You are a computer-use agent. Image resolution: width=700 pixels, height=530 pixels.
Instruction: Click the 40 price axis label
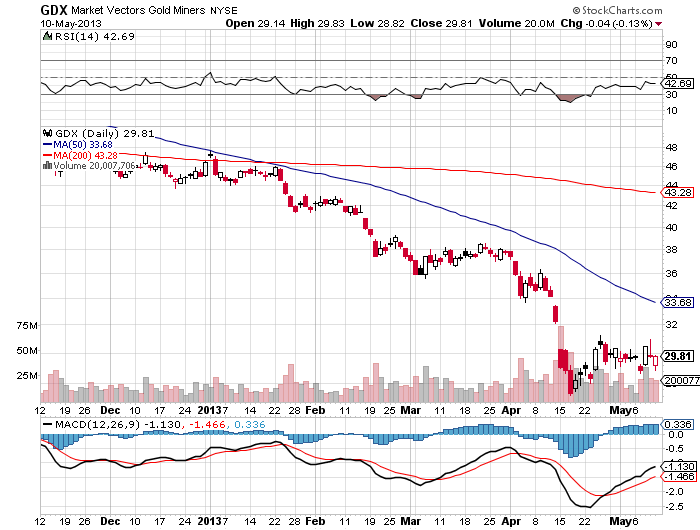[x=671, y=227]
